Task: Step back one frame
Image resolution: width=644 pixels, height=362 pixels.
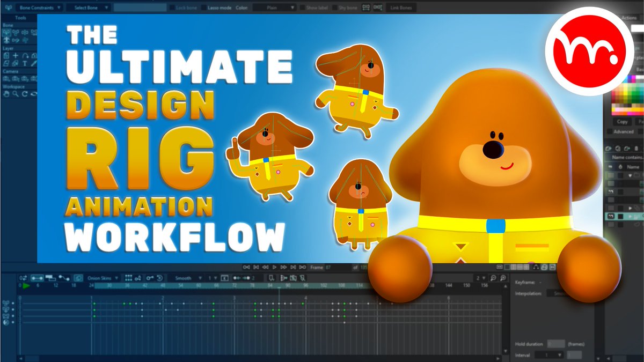Action: coord(265,267)
